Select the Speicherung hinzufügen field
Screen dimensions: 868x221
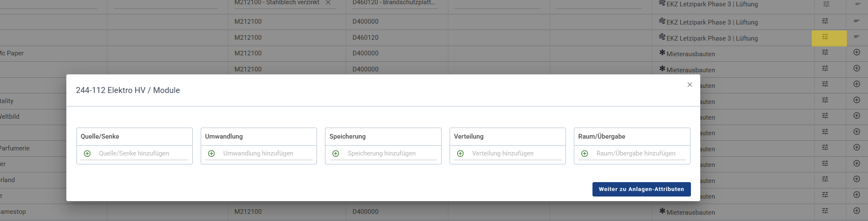tap(391, 153)
